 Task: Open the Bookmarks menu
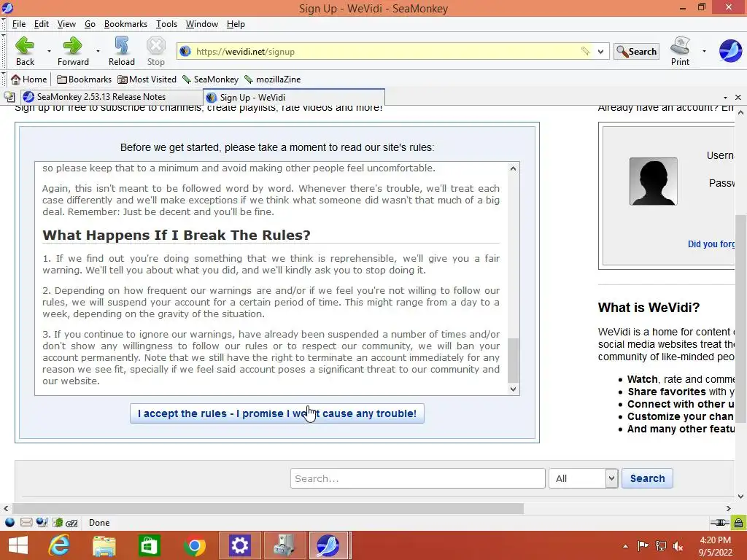pos(125,24)
